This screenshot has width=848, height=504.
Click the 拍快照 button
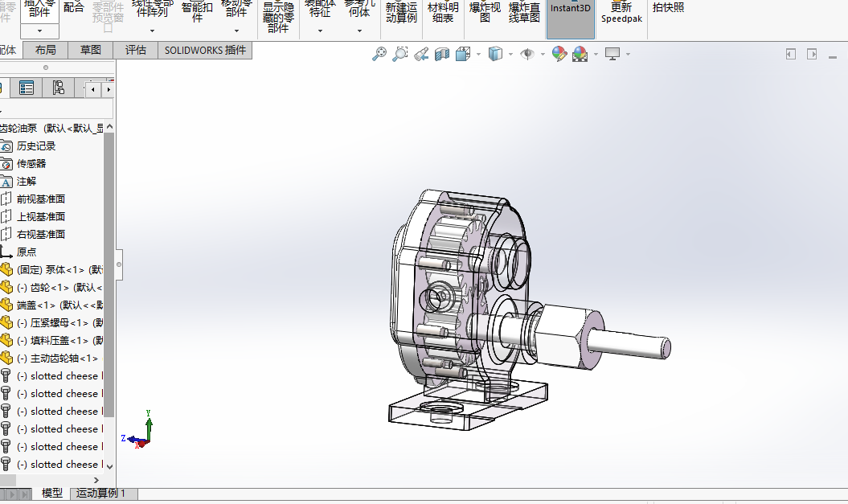(x=668, y=8)
